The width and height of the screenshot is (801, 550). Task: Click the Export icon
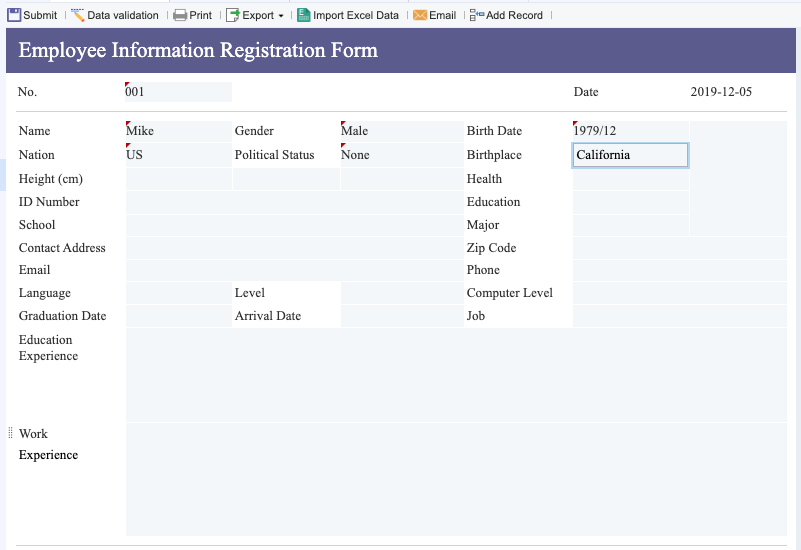coord(233,15)
